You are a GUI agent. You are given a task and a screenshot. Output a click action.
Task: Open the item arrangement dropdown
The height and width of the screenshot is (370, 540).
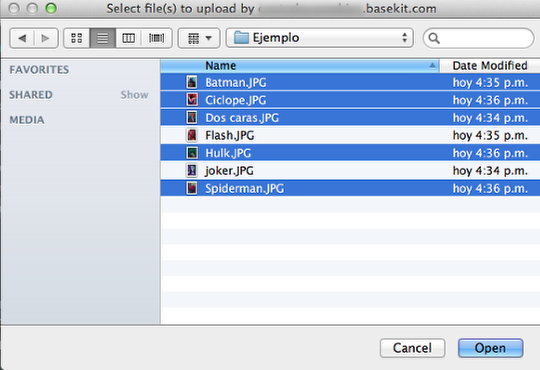click(x=199, y=38)
